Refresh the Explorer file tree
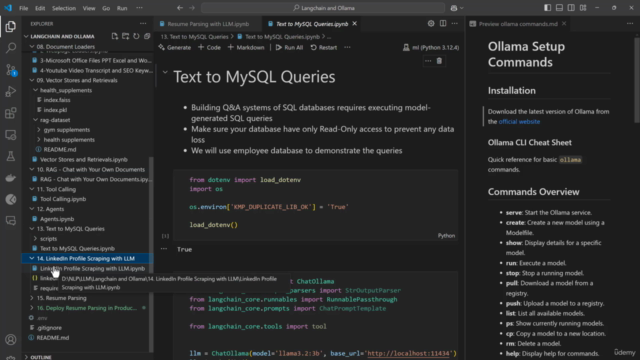This screenshot has height=360, width=640. pyautogui.click(x=136, y=36)
